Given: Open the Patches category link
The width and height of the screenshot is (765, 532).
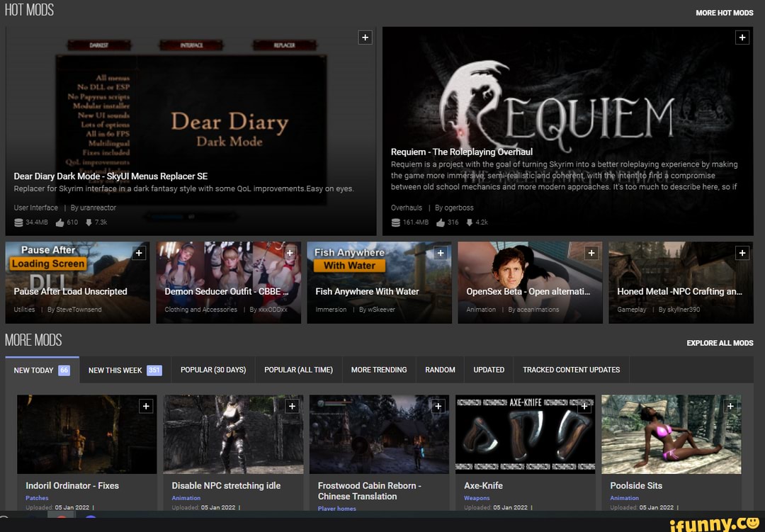Looking at the screenshot, I should pyautogui.click(x=35, y=498).
